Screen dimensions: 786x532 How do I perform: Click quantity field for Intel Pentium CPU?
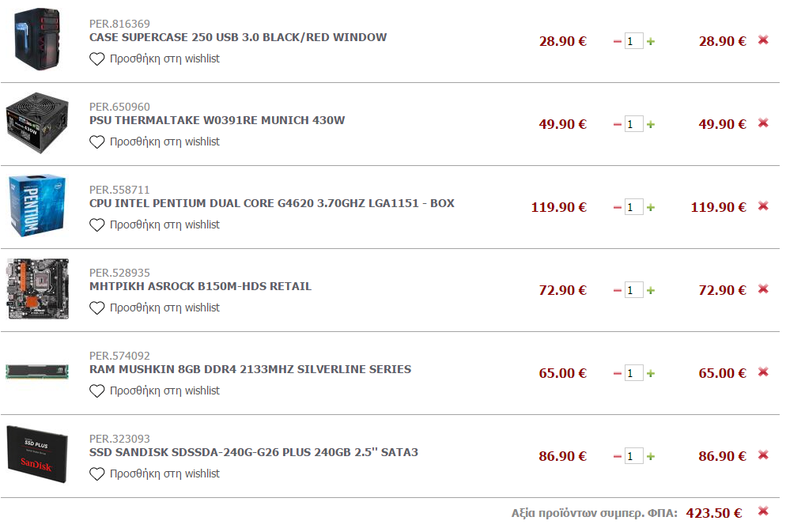(633, 207)
